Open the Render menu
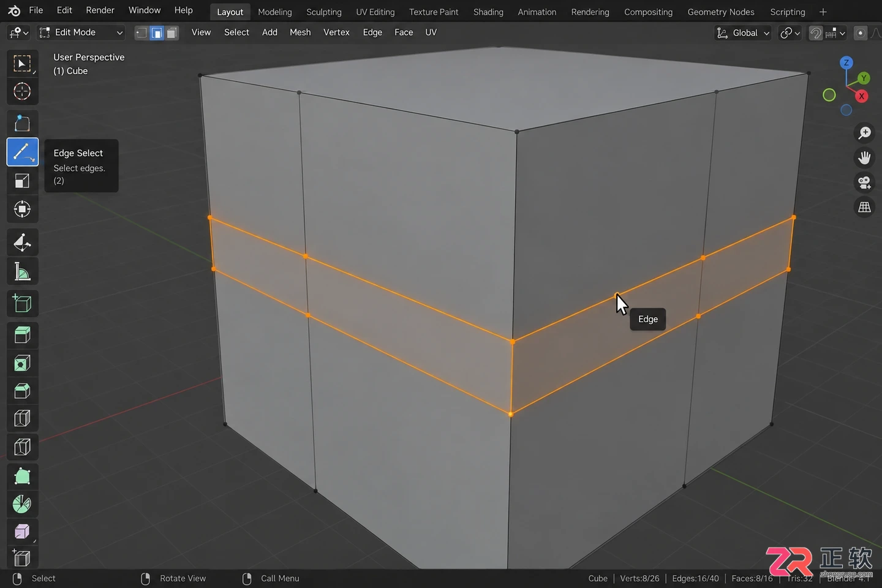 click(x=100, y=10)
